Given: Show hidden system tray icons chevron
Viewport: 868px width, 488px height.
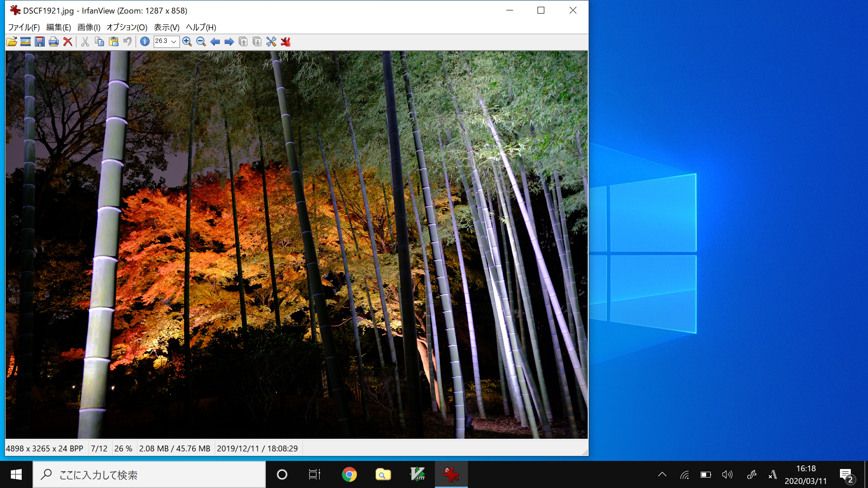Looking at the screenshot, I should click(662, 474).
